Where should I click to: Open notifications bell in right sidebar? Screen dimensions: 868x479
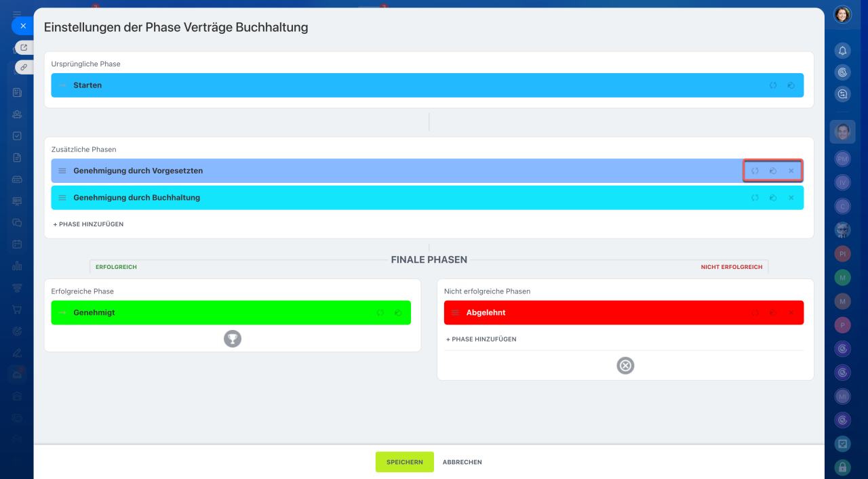click(x=842, y=51)
